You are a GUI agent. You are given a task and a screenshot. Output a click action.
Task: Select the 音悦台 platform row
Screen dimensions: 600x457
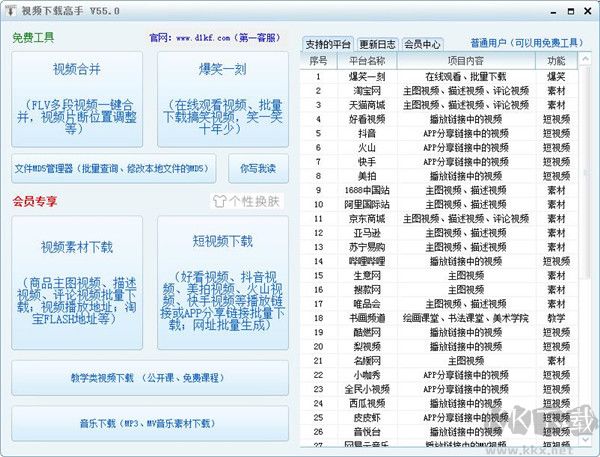(439, 431)
